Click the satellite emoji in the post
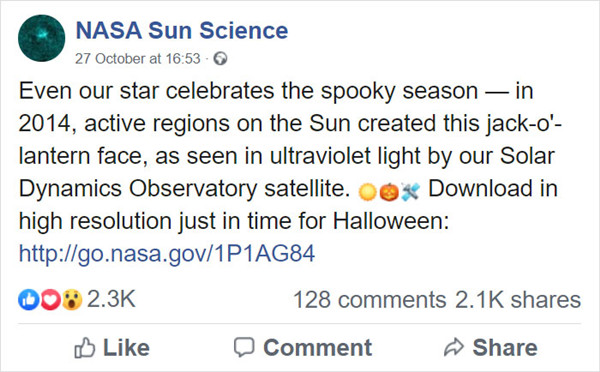Image resolution: width=600 pixels, height=372 pixels. coord(410,191)
